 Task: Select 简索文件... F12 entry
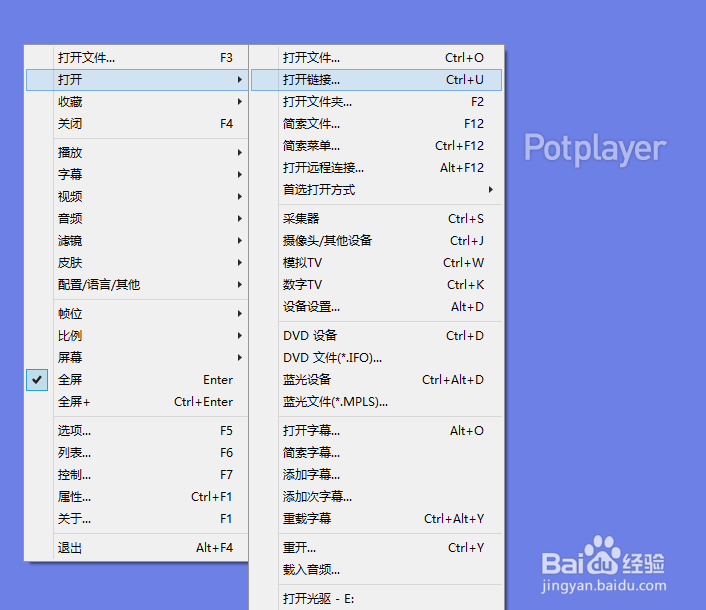[x=376, y=124]
